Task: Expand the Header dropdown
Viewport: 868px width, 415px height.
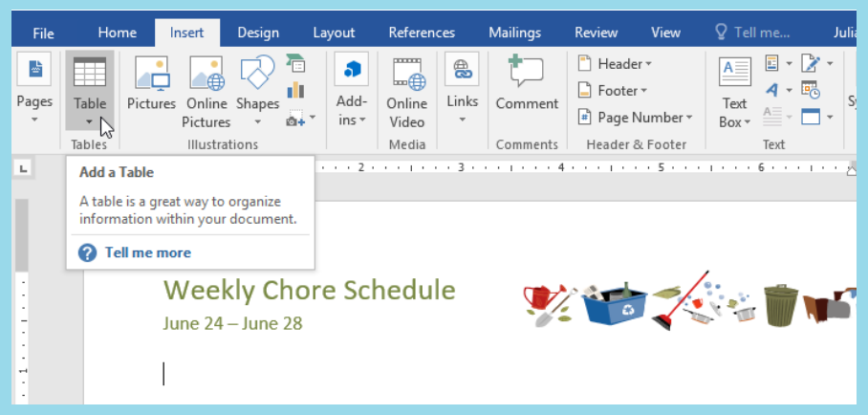Action: coord(648,64)
